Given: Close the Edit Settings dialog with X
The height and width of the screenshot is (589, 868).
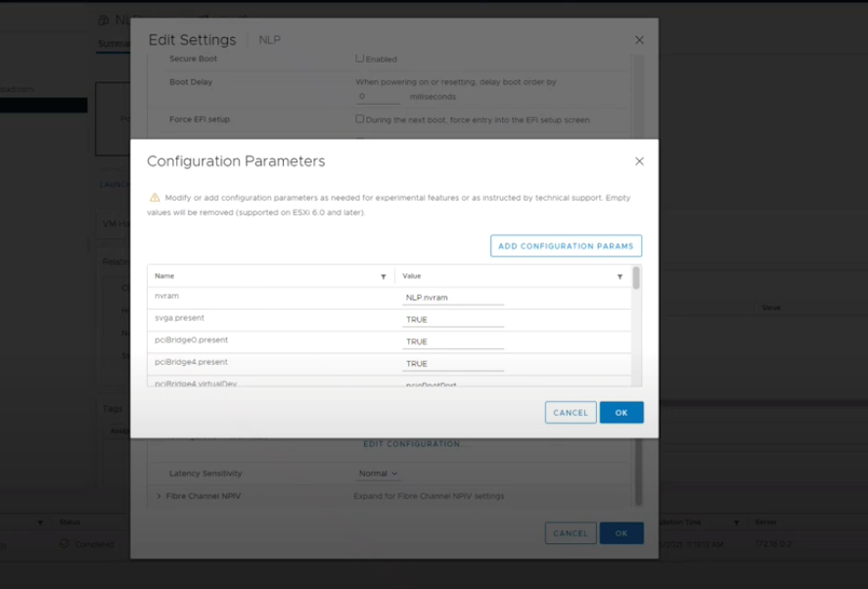Looking at the screenshot, I should pos(639,40).
